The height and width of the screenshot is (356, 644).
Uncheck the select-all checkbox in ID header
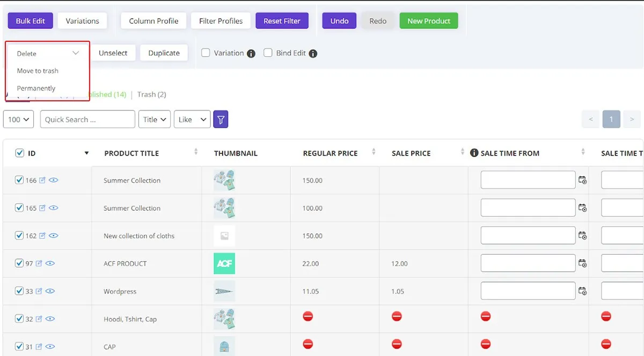click(20, 153)
